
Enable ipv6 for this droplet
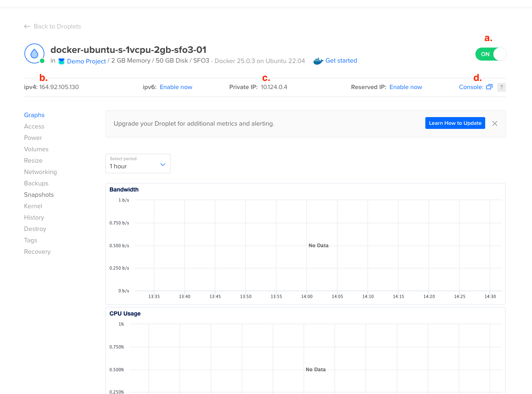pos(176,87)
